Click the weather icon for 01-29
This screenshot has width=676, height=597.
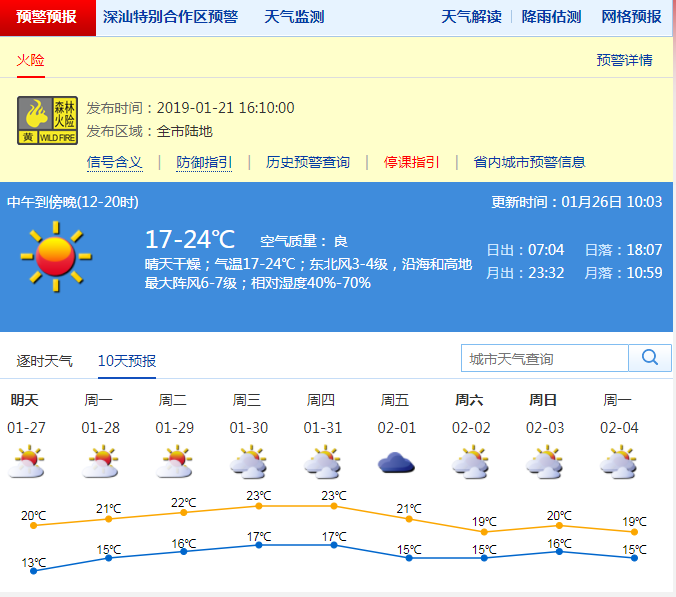click(173, 463)
